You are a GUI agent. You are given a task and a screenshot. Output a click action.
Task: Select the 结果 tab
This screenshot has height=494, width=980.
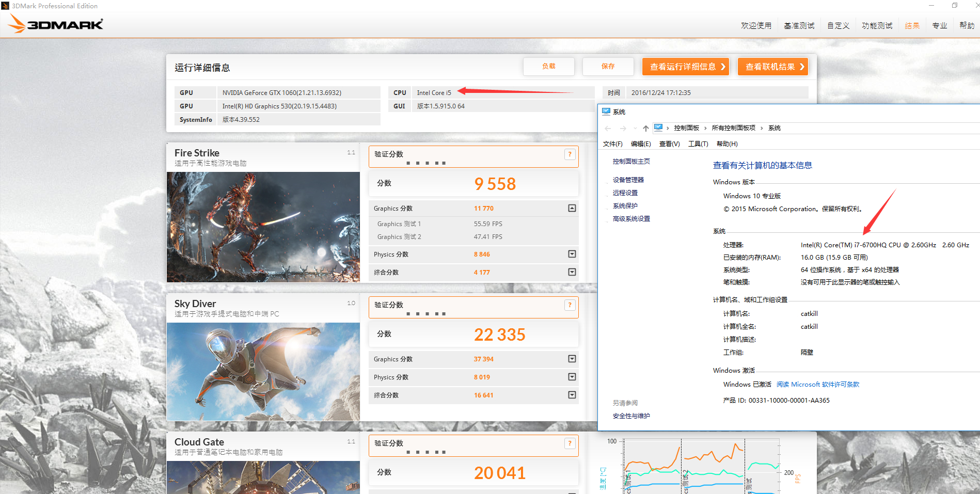[912, 25]
